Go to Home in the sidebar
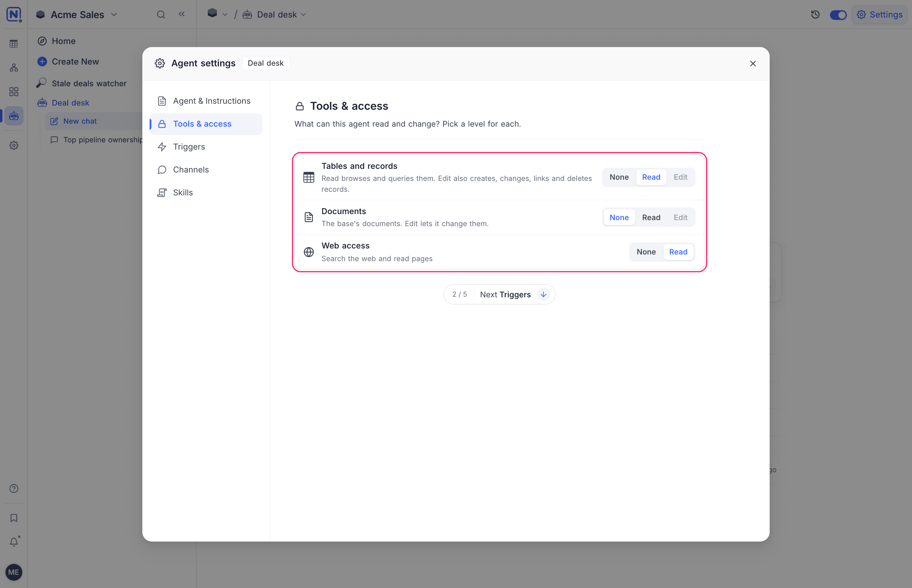The height and width of the screenshot is (588, 912). (56, 41)
